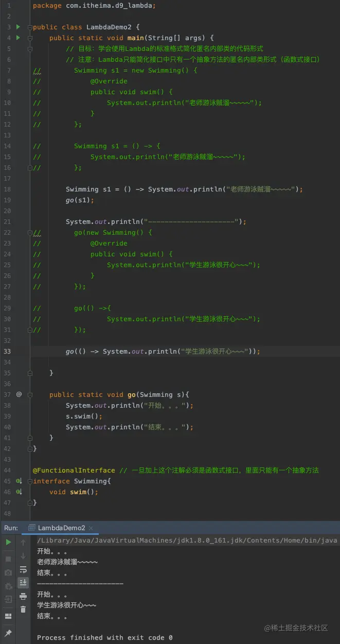340x644 pixels.
Task: Open implementations icon beside interface Swimming
Action: (x=19, y=481)
